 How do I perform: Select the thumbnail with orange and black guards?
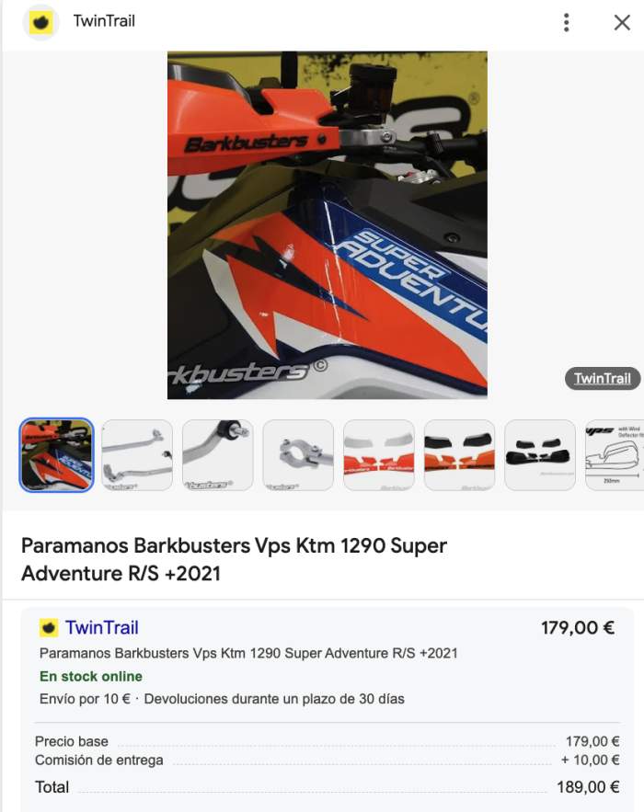tap(459, 454)
